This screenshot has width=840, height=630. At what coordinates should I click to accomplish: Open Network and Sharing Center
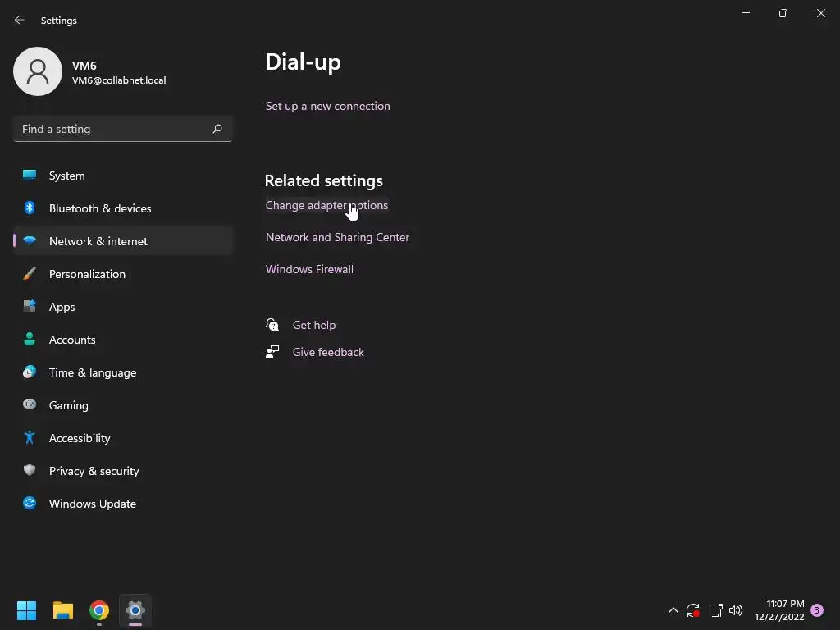pyautogui.click(x=337, y=237)
